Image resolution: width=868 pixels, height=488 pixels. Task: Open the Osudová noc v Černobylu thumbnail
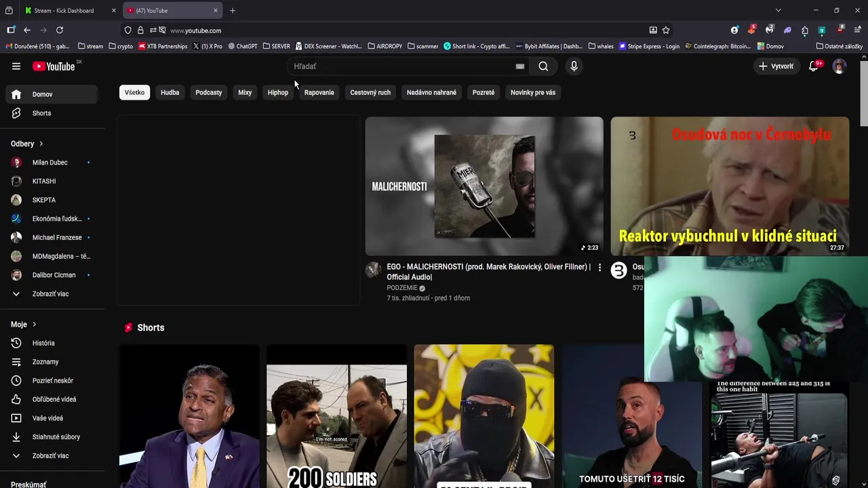[x=730, y=186]
